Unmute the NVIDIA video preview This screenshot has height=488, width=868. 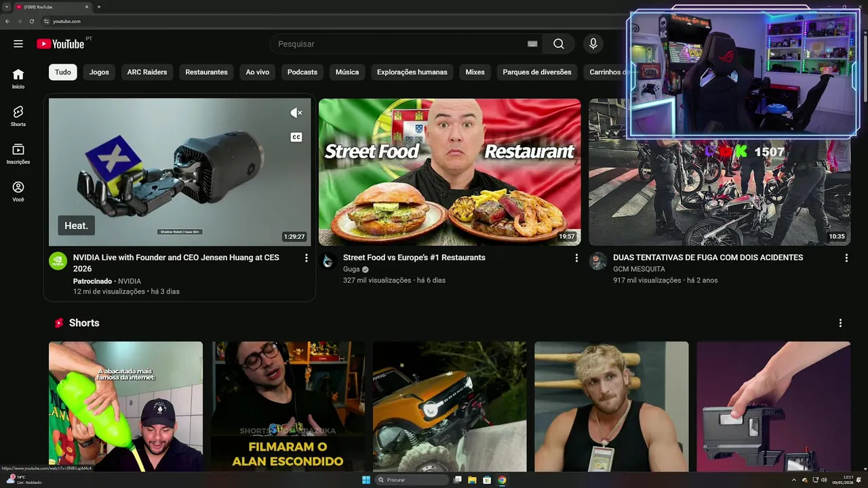296,113
